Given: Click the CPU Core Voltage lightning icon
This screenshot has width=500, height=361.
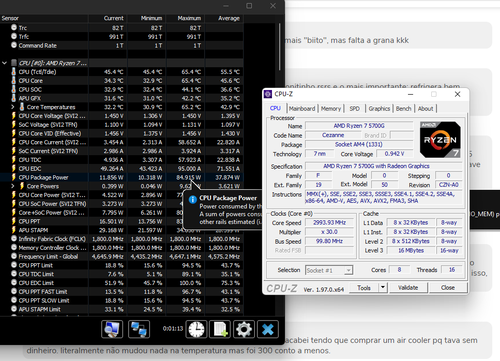Looking at the screenshot, I should coord(14,116).
